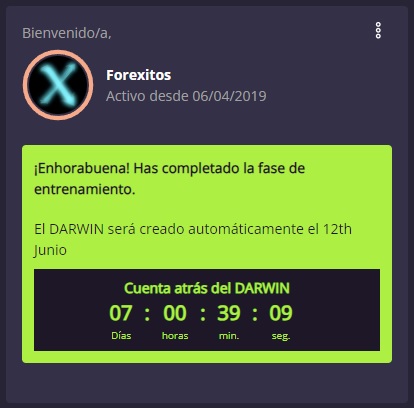Click the entrenamiento text line
This screenshot has width=414, height=408.
[85, 189]
